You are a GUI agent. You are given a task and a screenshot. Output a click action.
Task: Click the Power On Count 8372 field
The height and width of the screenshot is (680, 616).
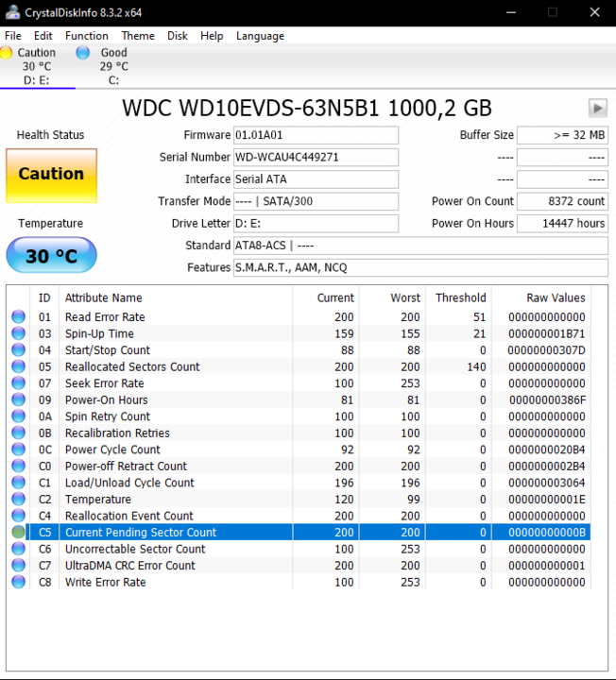click(x=563, y=201)
